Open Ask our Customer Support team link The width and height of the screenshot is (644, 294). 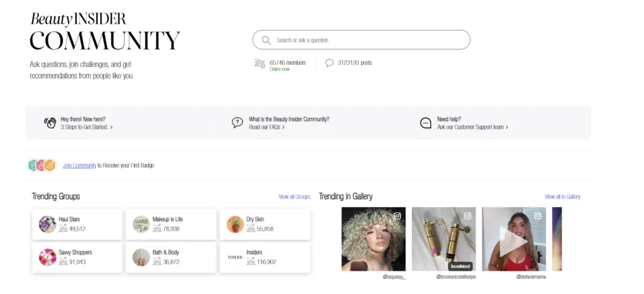[472, 127]
